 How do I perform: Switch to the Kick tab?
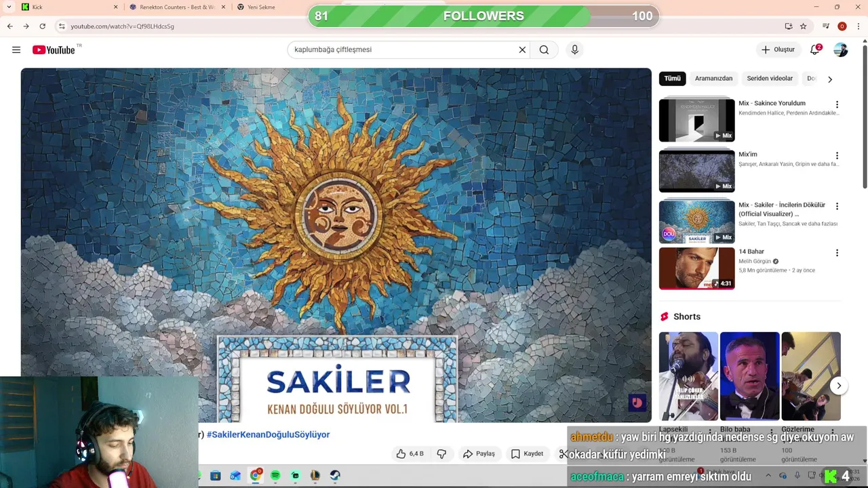[70, 7]
